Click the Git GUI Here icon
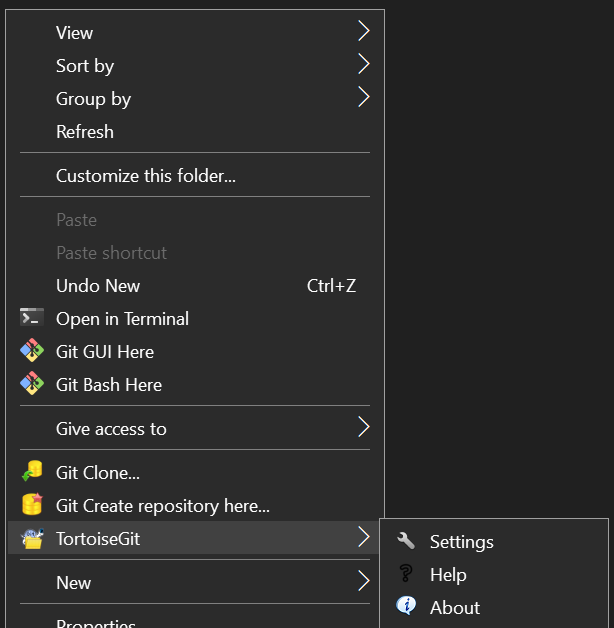The height and width of the screenshot is (628, 614). pyautogui.click(x=32, y=351)
